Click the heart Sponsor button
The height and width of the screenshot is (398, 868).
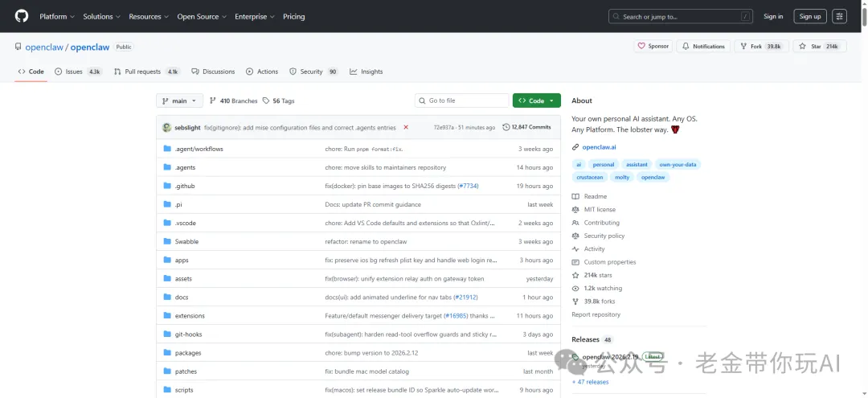(x=653, y=47)
